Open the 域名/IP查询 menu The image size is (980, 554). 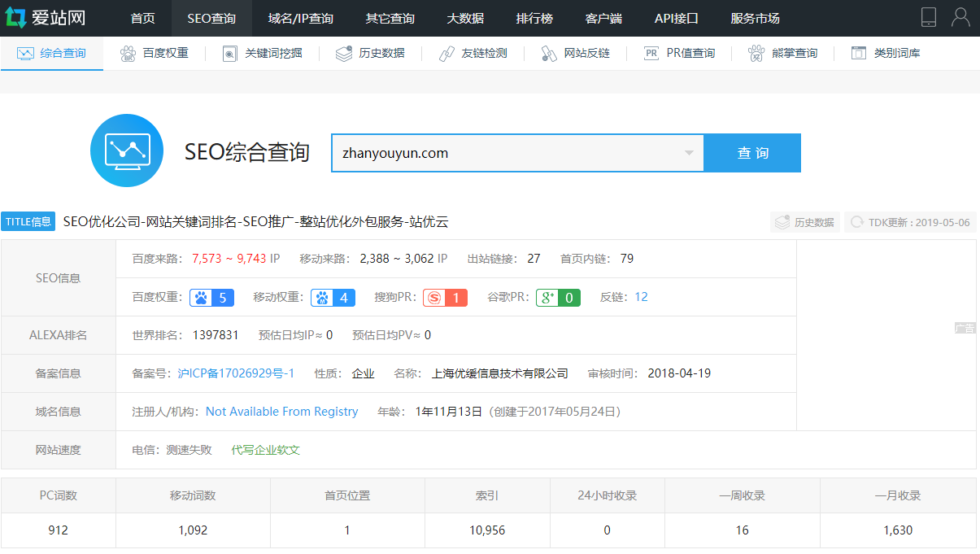pyautogui.click(x=300, y=18)
